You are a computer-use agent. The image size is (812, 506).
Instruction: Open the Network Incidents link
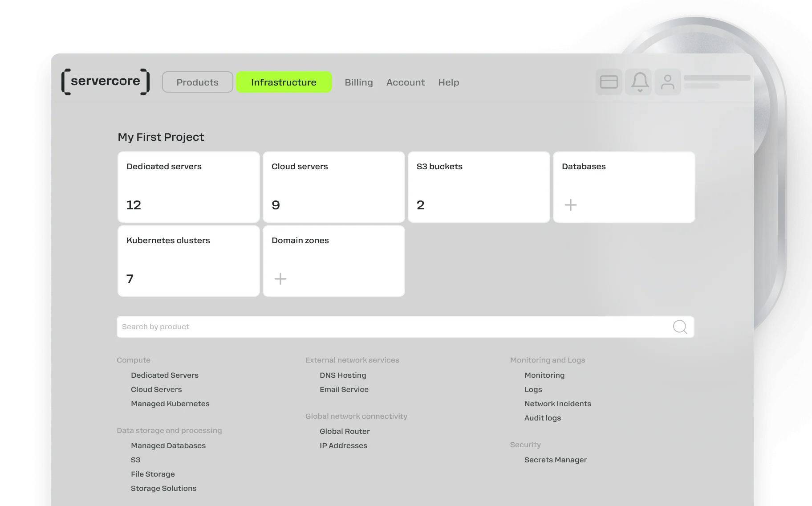point(558,404)
